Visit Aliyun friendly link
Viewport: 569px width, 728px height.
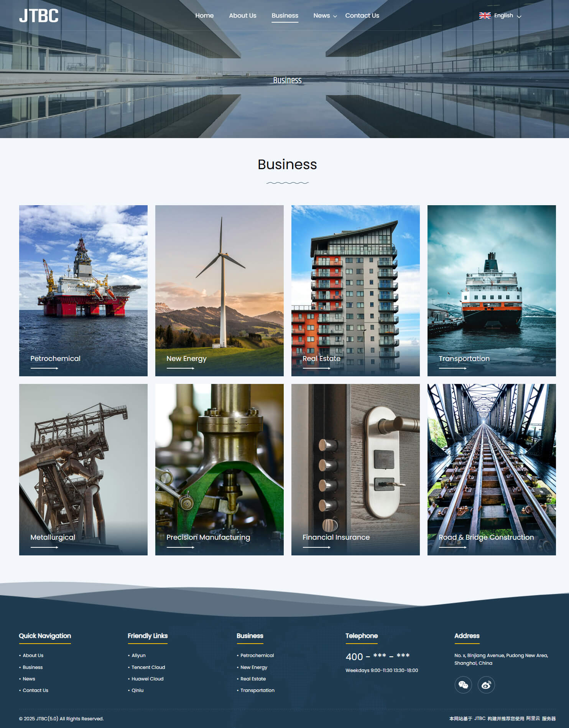pyautogui.click(x=138, y=656)
